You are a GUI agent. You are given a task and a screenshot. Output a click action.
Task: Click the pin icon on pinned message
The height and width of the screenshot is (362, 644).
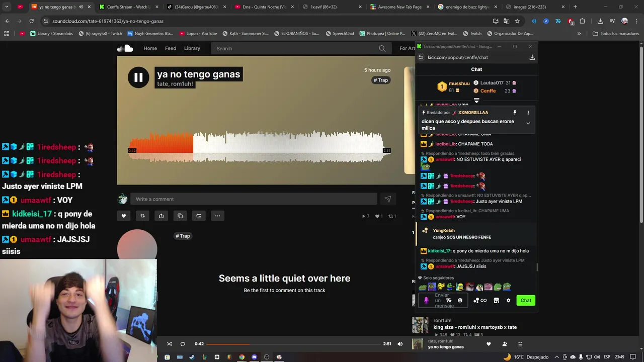(x=515, y=113)
